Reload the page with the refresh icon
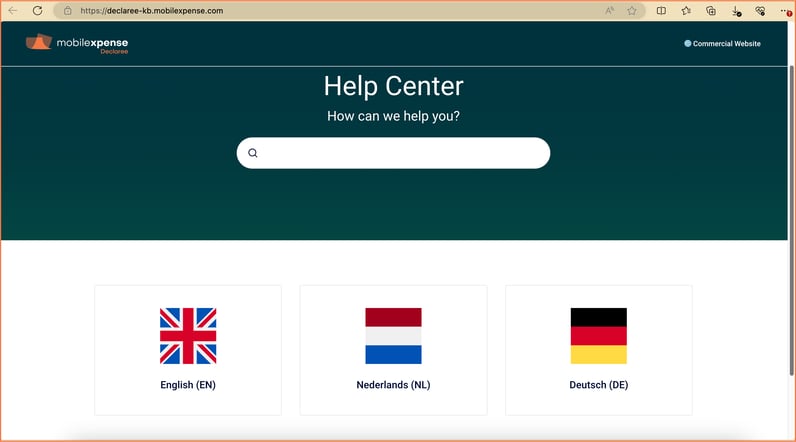The width and height of the screenshot is (796, 442). pyautogui.click(x=37, y=11)
